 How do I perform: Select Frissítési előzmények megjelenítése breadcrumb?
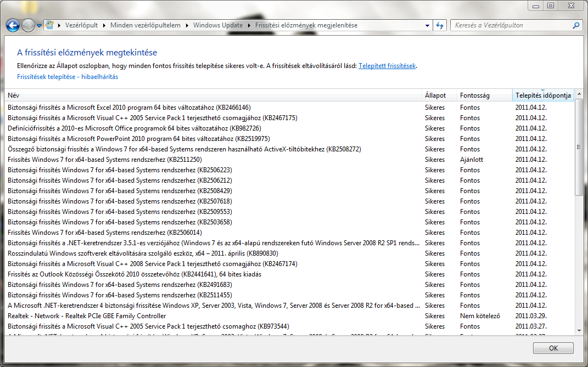306,25
